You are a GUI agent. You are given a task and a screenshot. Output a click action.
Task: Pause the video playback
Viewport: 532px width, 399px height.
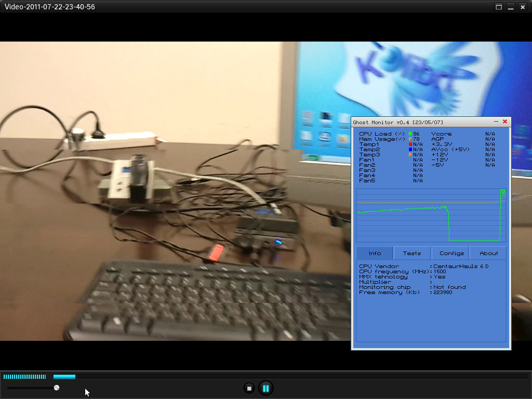(x=265, y=388)
